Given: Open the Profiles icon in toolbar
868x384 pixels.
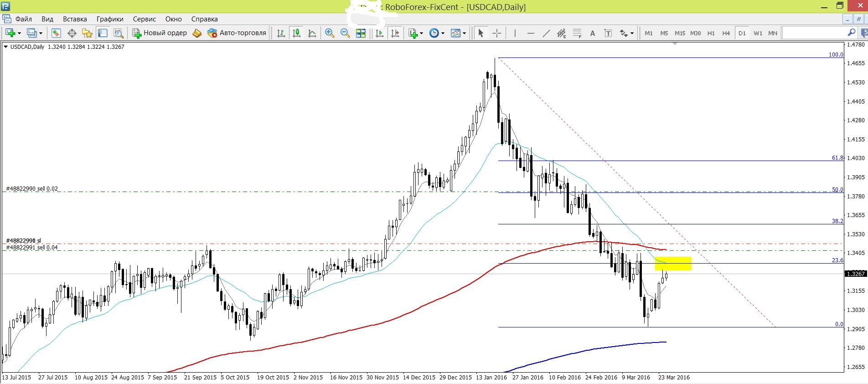Looking at the screenshot, I should 31,33.
